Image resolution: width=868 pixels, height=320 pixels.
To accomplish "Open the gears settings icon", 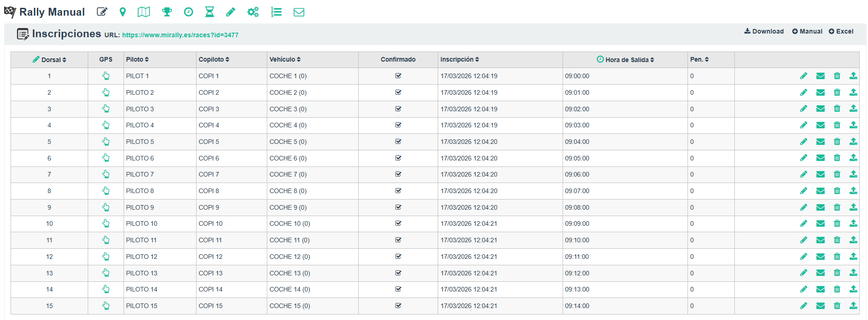I will pos(253,12).
